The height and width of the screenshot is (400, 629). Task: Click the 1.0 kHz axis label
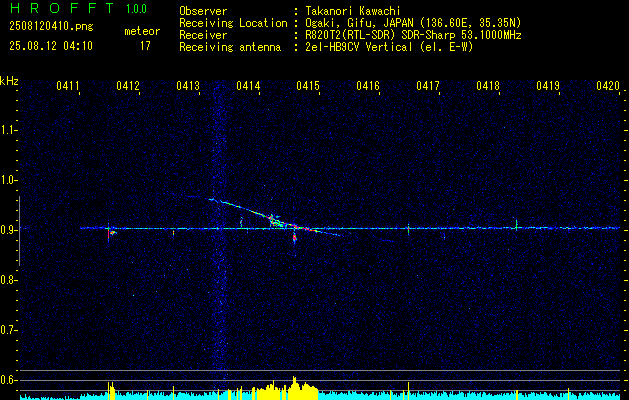8,180
